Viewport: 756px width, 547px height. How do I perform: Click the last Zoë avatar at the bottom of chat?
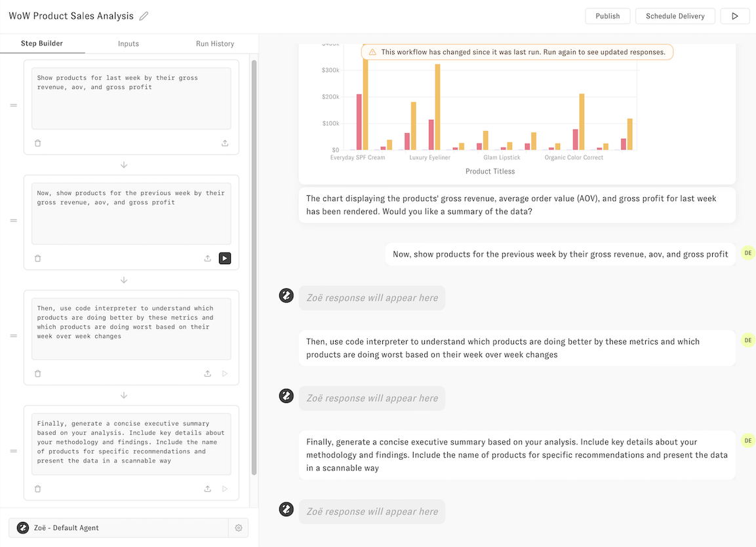pyautogui.click(x=287, y=509)
